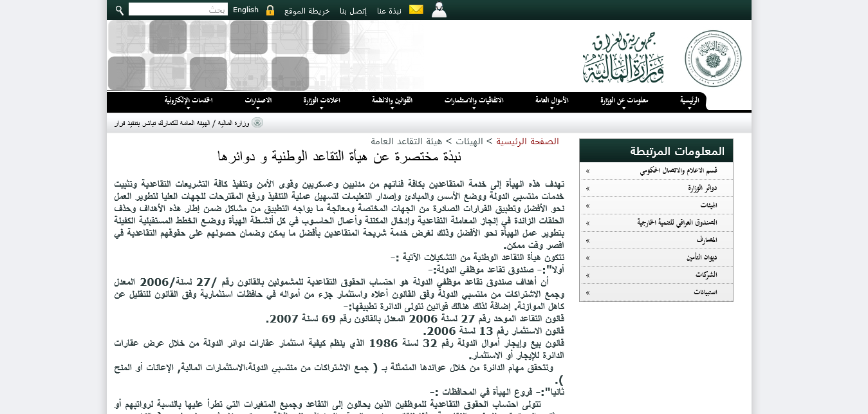The width and height of the screenshot is (868, 414).
Task: Open معلومات عن الوزارة menu
Action: click(x=624, y=101)
